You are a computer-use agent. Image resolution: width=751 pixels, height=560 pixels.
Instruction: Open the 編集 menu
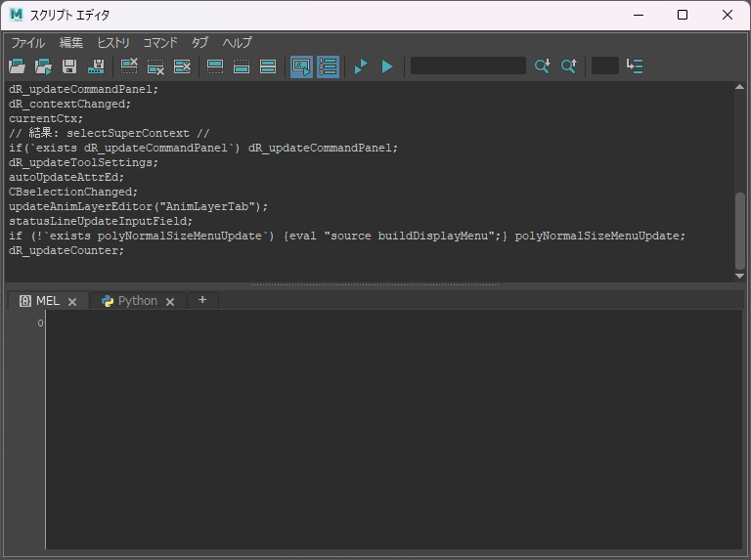pos(71,43)
